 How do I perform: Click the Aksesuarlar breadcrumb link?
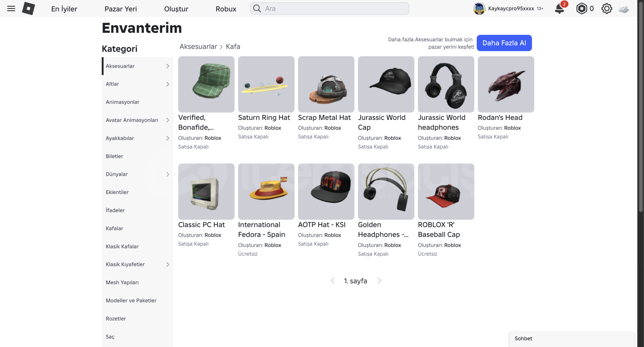[x=198, y=47]
